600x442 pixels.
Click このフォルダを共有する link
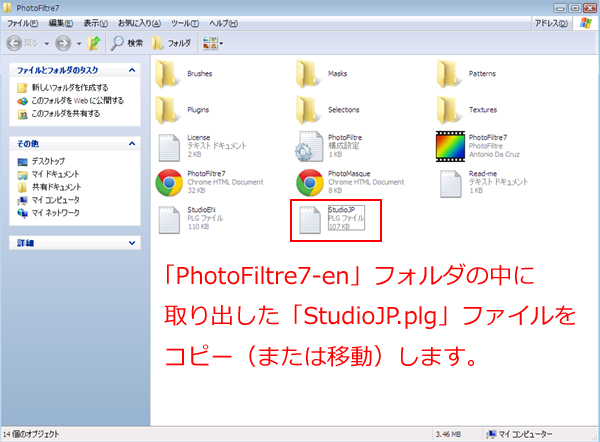click(x=66, y=114)
